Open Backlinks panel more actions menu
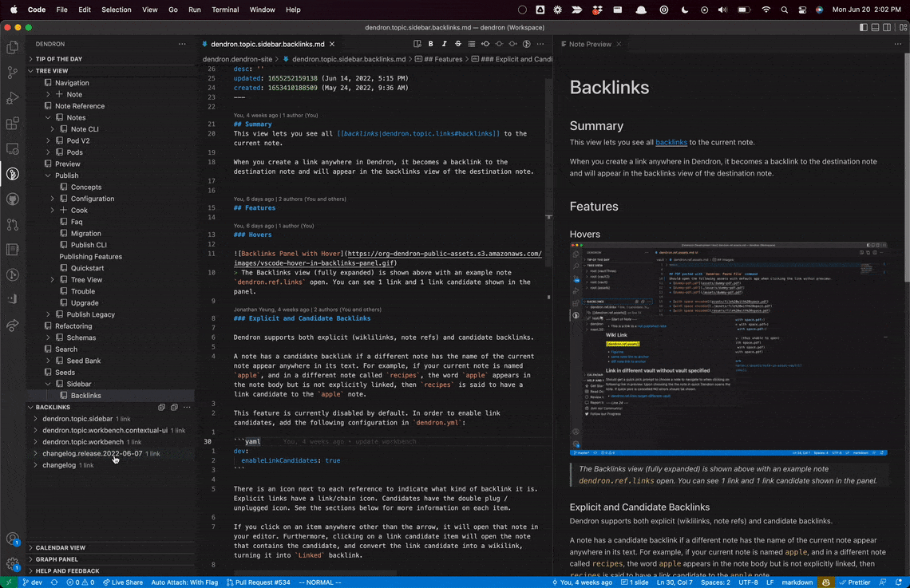The height and width of the screenshot is (588, 910). [x=187, y=407]
